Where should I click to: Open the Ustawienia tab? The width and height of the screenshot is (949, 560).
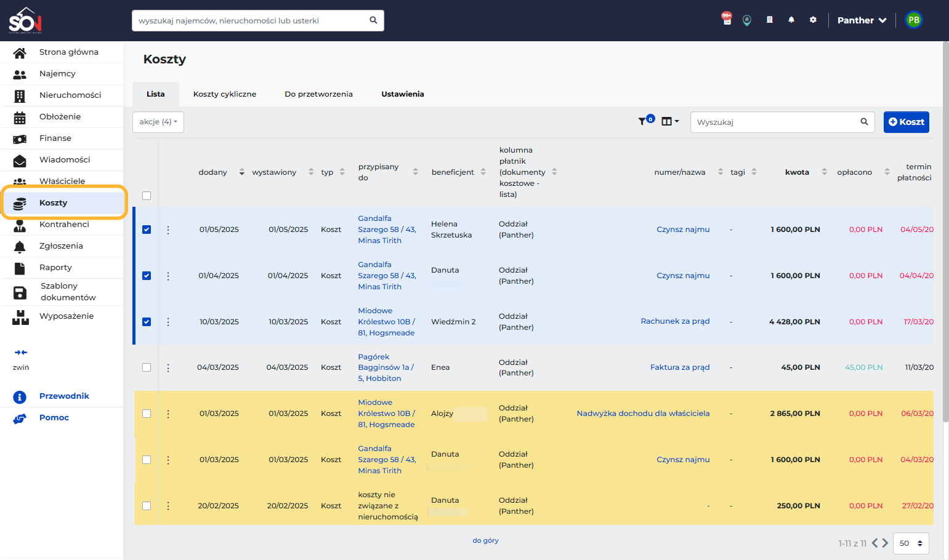403,94
